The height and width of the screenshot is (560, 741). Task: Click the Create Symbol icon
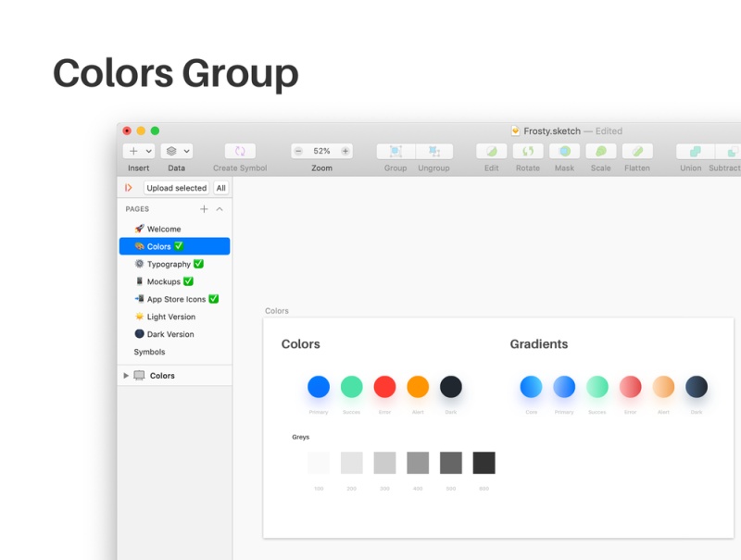[239, 151]
